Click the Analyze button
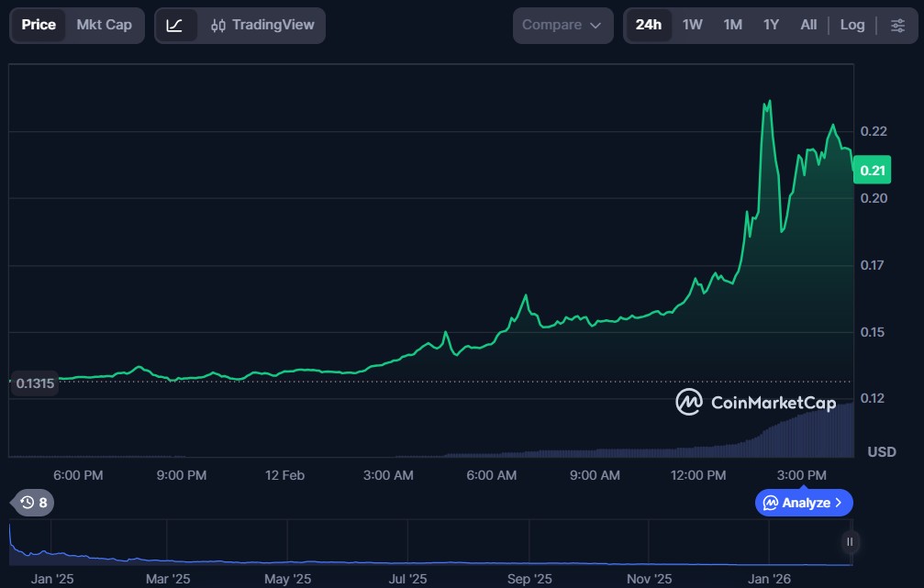This screenshot has height=588, width=924. [x=804, y=503]
